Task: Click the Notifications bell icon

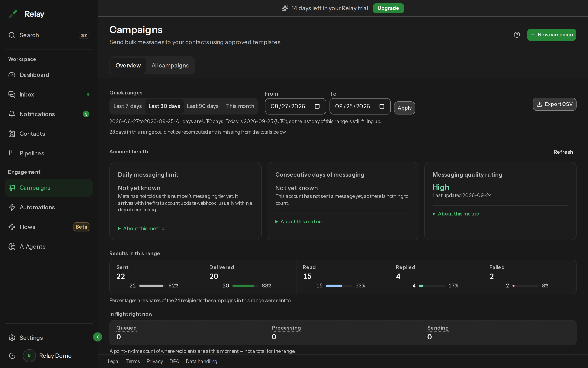Action: point(12,114)
